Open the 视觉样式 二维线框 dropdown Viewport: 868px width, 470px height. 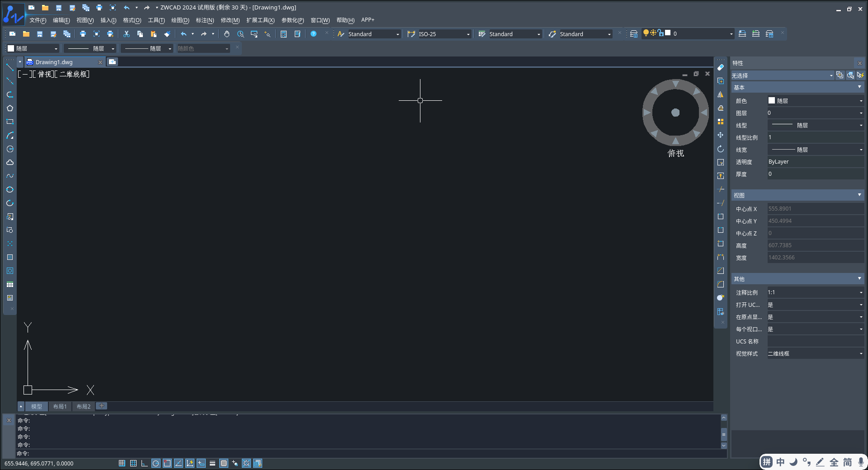click(816, 353)
